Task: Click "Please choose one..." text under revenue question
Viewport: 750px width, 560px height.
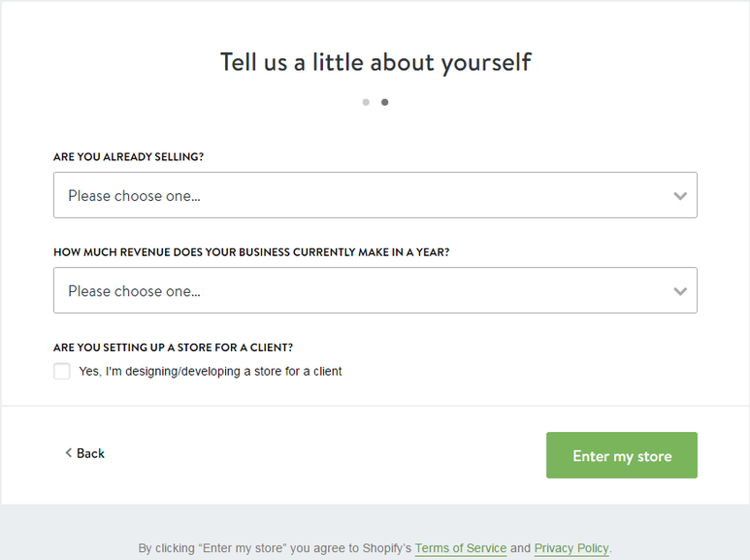Action: click(x=134, y=291)
